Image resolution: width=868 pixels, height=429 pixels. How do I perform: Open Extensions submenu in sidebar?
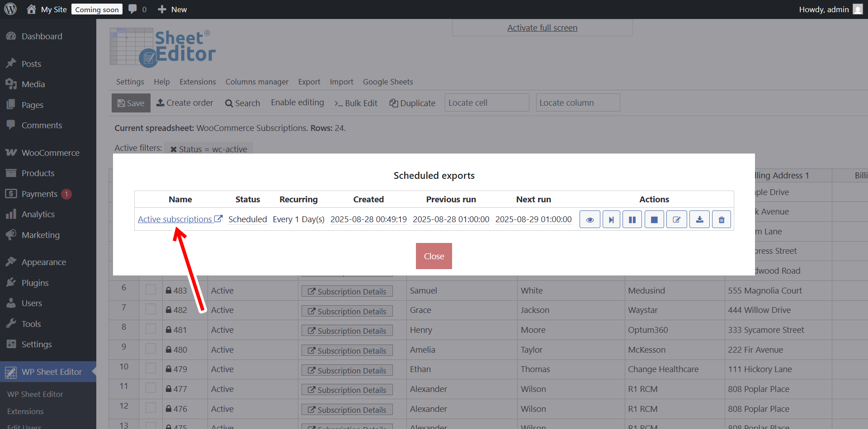tap(25, 411)
